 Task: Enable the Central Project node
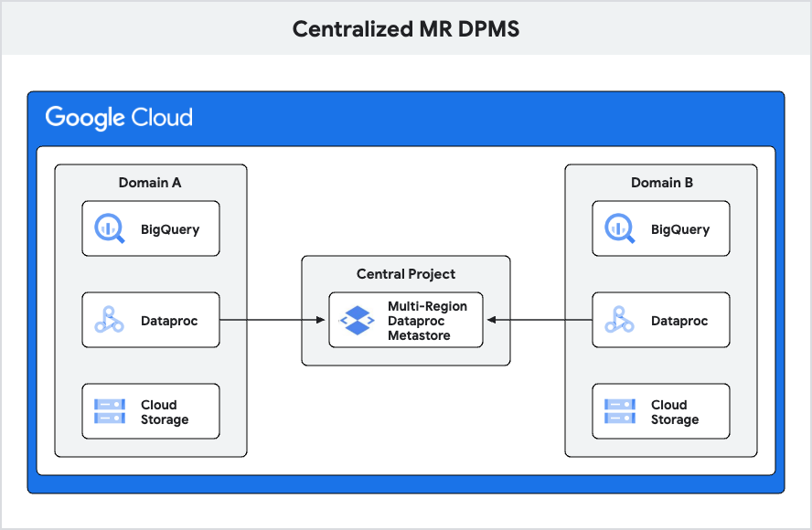click(x=406, y=311)
